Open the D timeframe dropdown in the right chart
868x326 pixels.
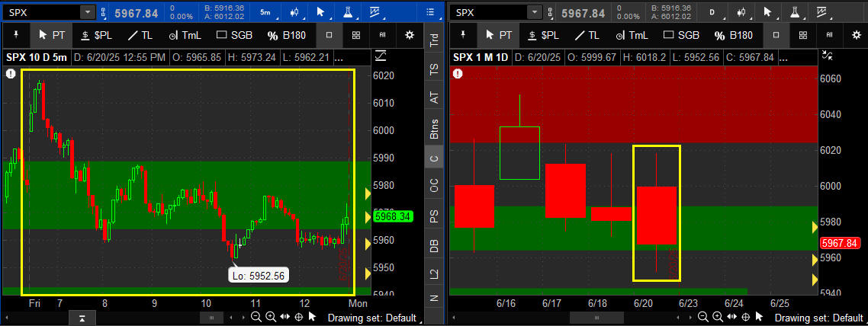click(712, 12)
